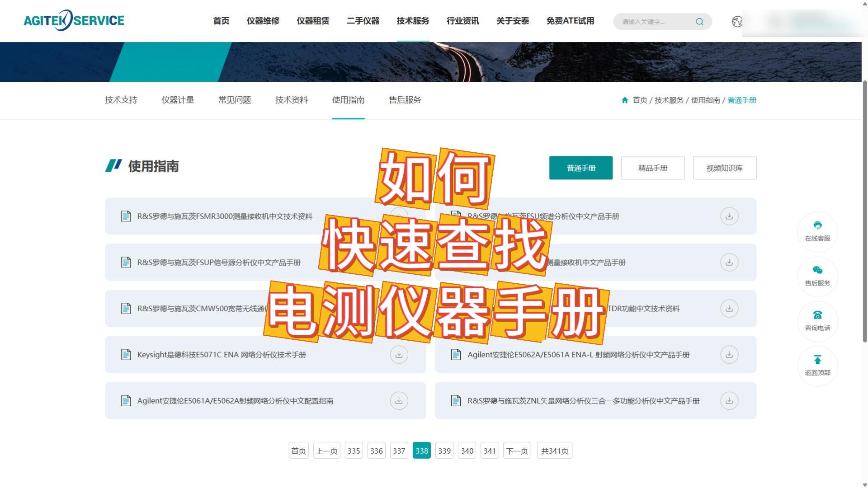The image size is (868, 488).
Task: Click document icon of ZNL row
Action: (x=456, y=401)
